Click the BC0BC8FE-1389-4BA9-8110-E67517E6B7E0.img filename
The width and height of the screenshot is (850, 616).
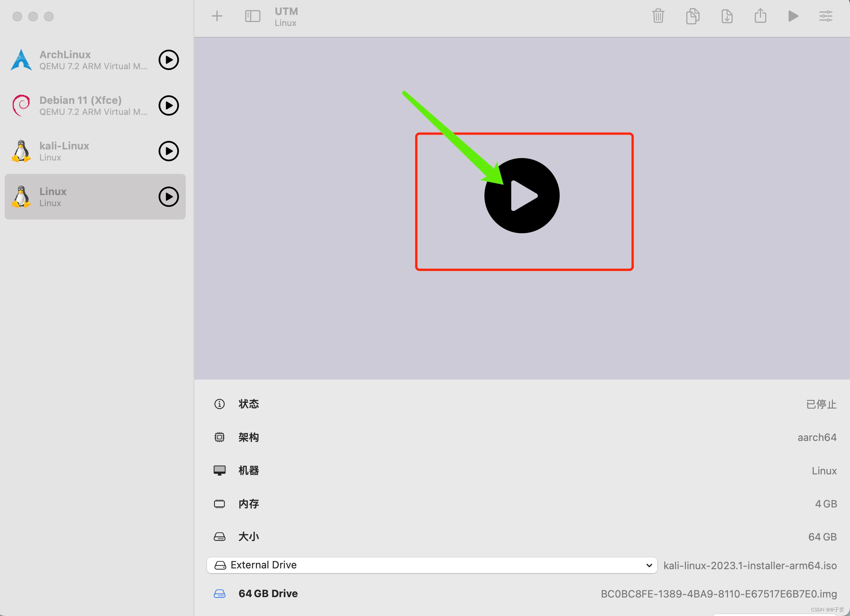pyautogui.click(x=719, y=594)
